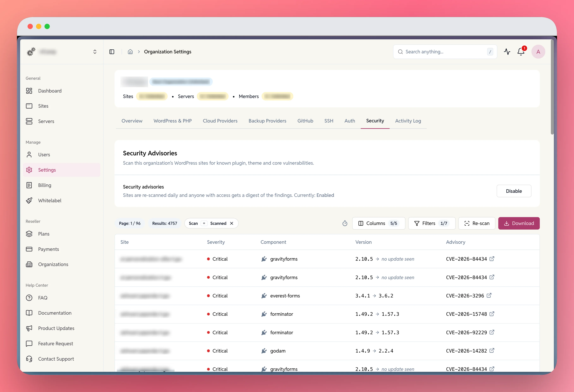
Task: Switch to the Backup Providers tab
Action: click(x=267, y=121)
